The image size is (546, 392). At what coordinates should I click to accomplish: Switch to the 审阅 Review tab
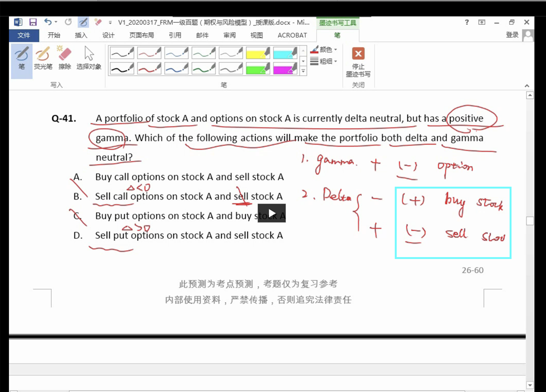229,35
